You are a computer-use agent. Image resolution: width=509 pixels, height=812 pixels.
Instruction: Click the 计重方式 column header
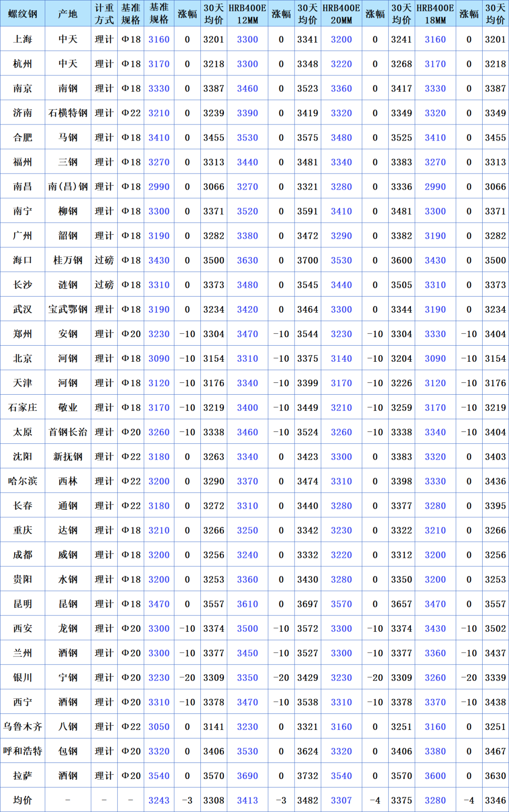(x=104, y=14)
